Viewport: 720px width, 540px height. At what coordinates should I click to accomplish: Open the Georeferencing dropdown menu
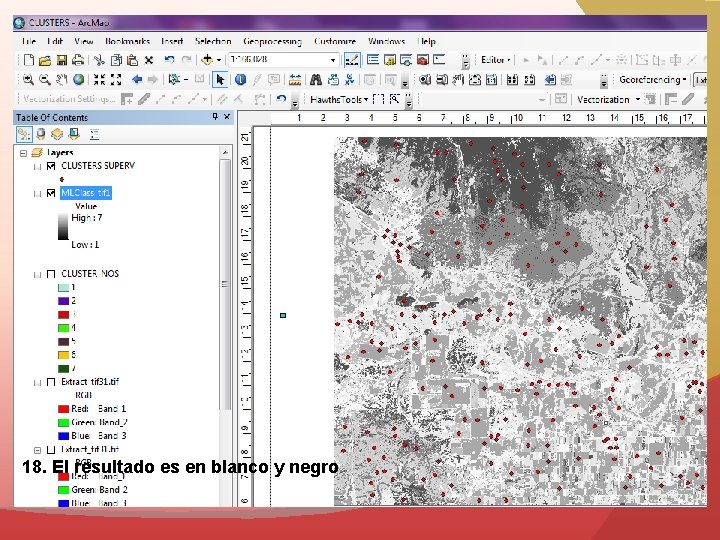pyautogui.click(x=652, y=79)
